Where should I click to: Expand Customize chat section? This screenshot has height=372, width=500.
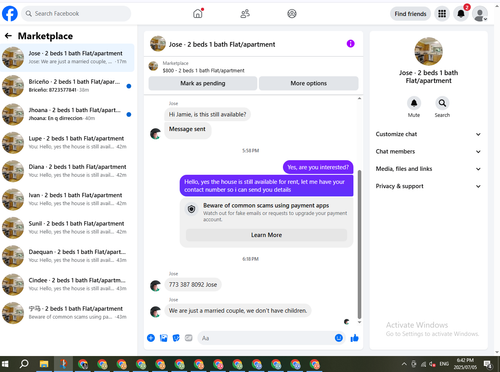click(x=428, y=134)
